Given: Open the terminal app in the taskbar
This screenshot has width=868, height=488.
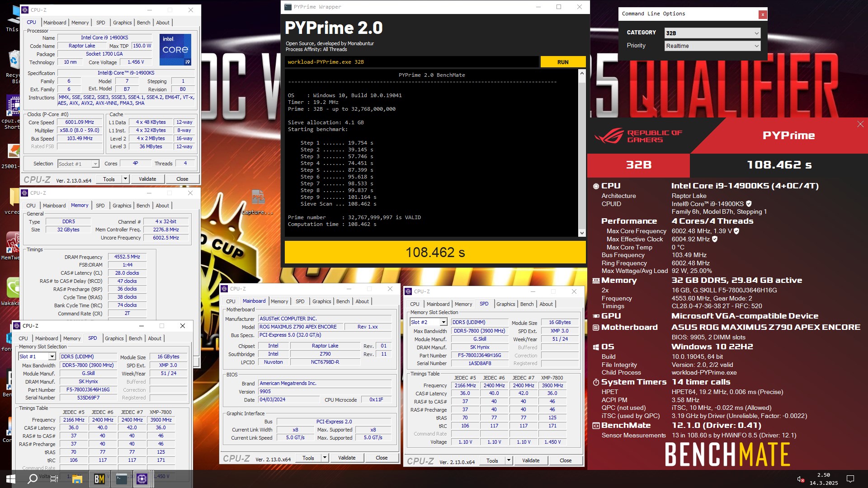Looking at the screenshot, I should 121,479.
